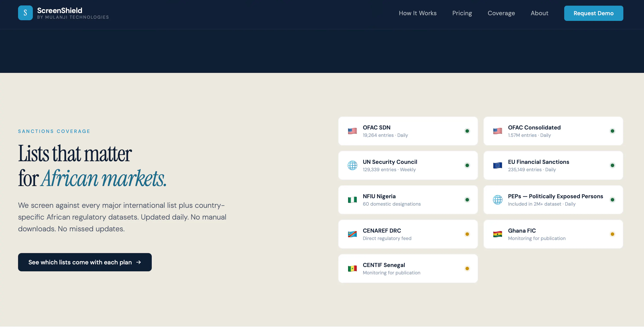
Task: Select the OFAC Consolidated card title
Action: click(534, 128)
